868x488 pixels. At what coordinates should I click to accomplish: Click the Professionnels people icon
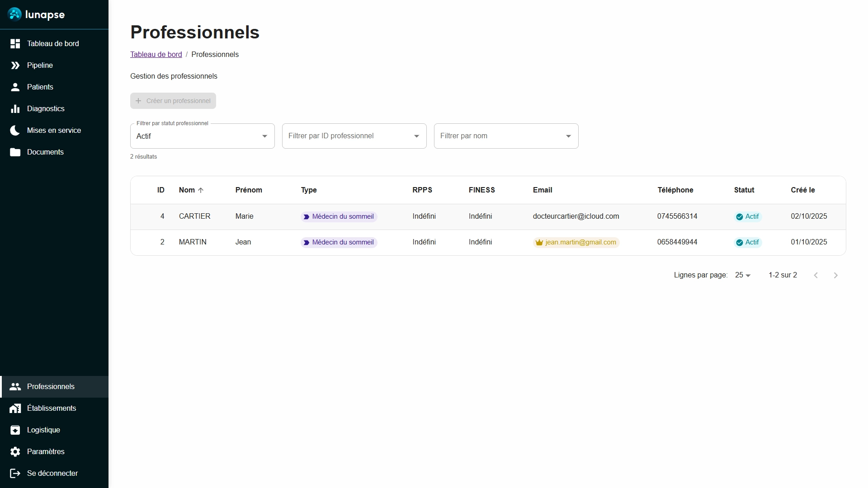(x=15, y=386)
